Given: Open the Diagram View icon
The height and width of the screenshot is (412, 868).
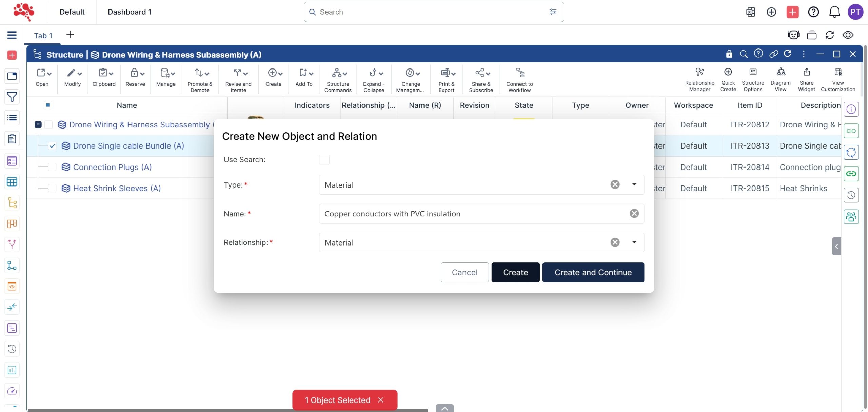Looking at the screenshot, I should click(781, 72).
